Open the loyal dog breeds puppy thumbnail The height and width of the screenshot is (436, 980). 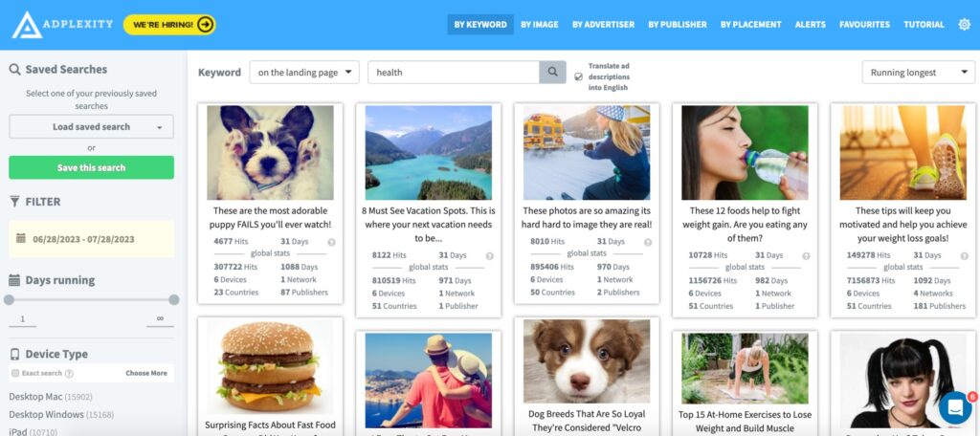tap(587, 361)
